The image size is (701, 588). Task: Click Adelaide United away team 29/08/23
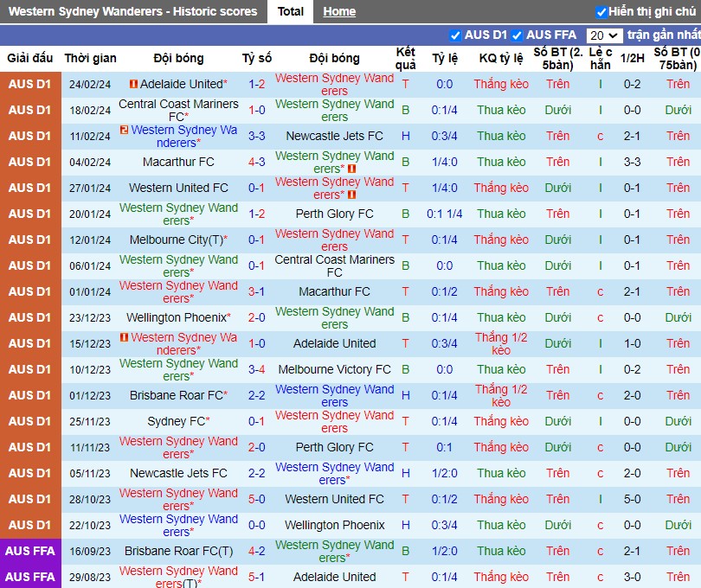(334, 577)
